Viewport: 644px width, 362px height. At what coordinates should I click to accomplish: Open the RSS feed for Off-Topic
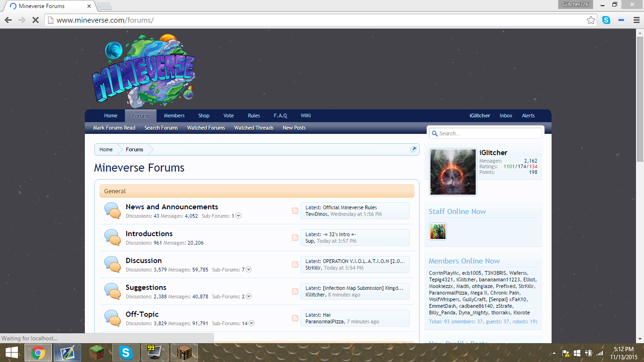295,318
